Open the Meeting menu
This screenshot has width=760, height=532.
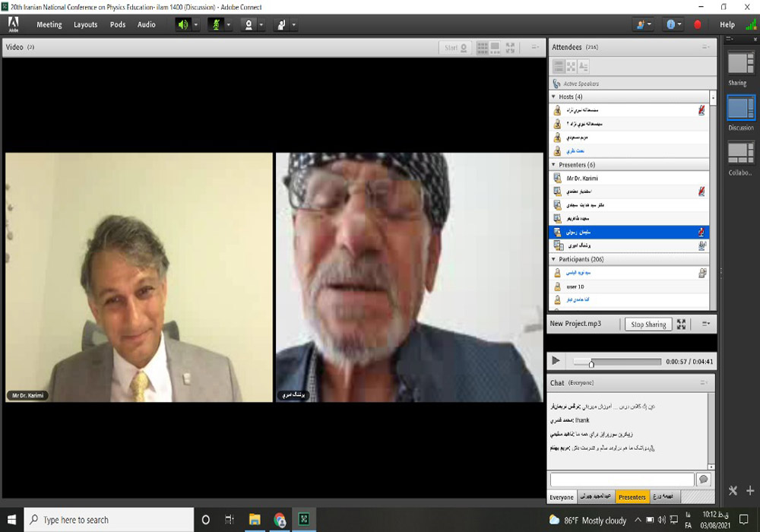pos(49,24)
